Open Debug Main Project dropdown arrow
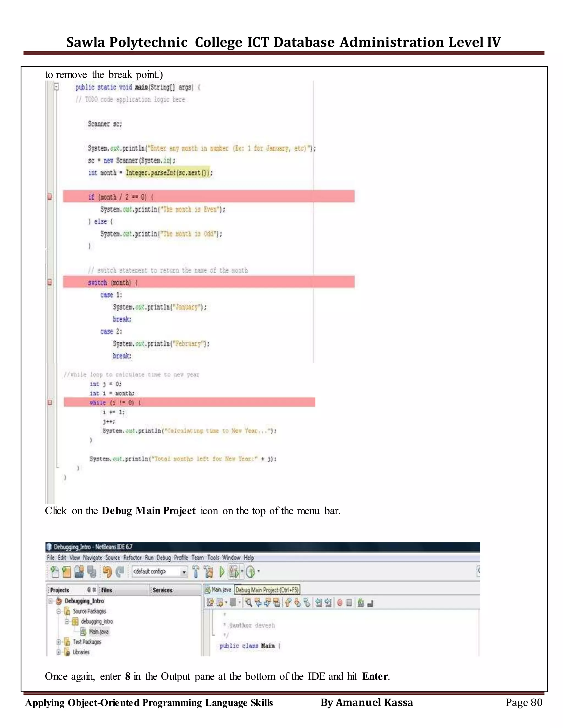 coord(242,571)
